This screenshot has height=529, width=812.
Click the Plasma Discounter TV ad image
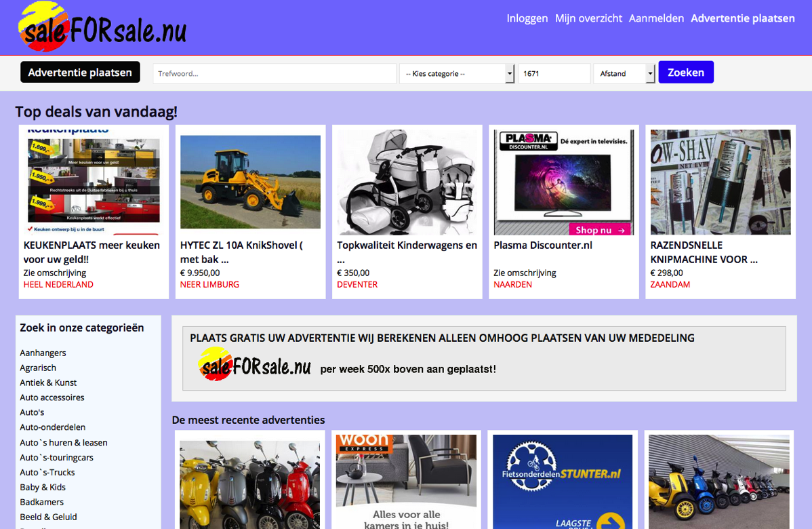(x=563, y=182)
